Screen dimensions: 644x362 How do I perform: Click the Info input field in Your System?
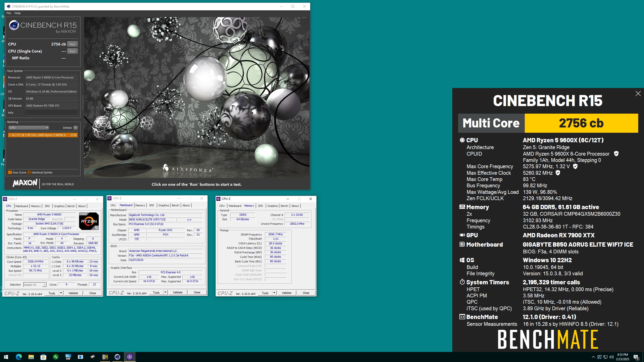click(x=51, y=113)
